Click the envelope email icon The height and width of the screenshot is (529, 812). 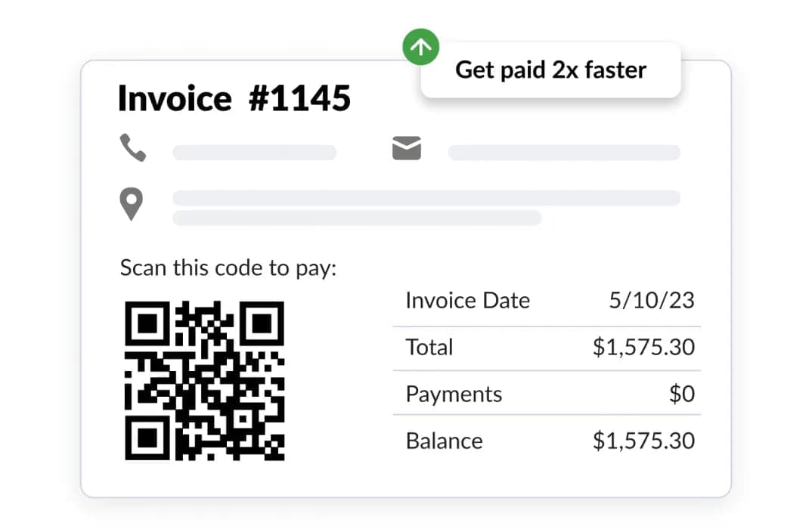click(x=407, y=148)
